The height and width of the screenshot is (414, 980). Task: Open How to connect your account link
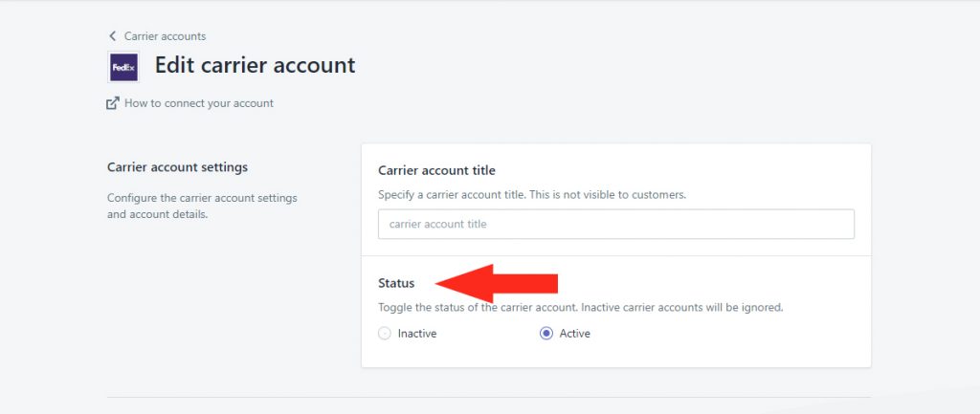[199, 103]
